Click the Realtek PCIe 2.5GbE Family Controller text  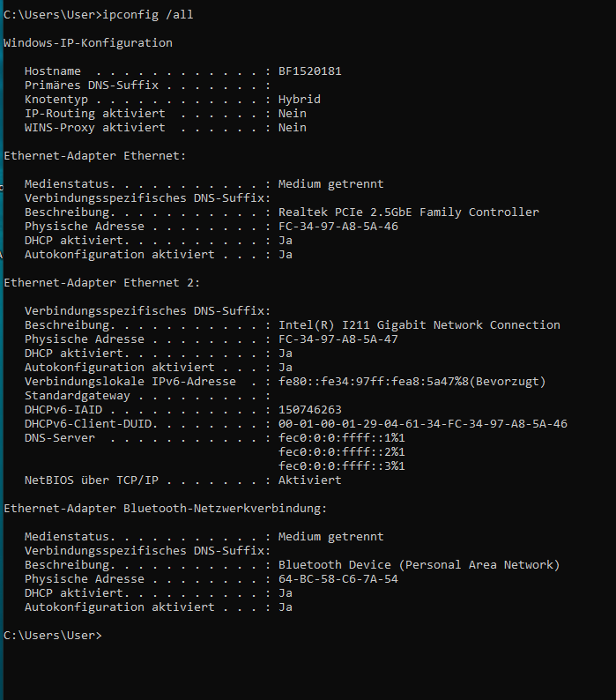pyautogui.click(x=408, y=212)
